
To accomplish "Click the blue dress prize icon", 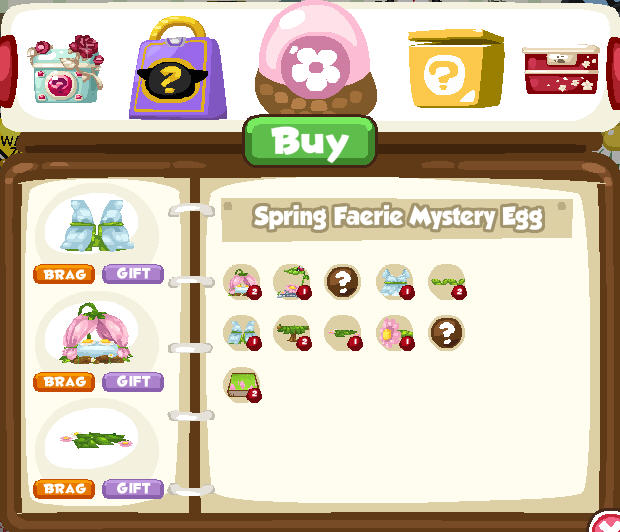I will (x=395, y=282).
